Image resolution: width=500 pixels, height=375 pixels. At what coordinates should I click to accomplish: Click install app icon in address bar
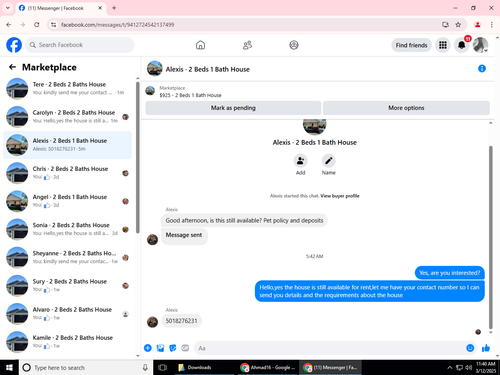(445, 25)
